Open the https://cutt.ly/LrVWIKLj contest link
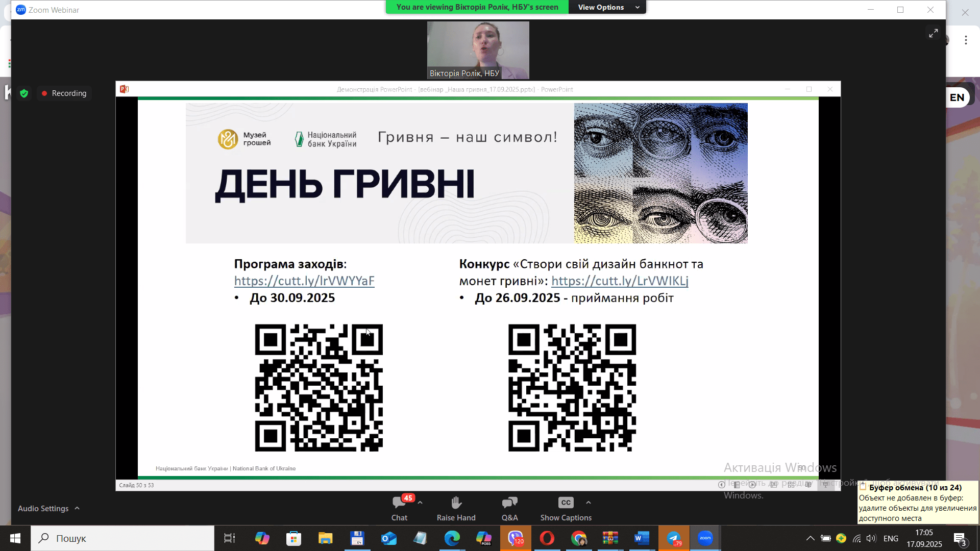The height and width of the screenshot is (551, 980). coord(620,281)
